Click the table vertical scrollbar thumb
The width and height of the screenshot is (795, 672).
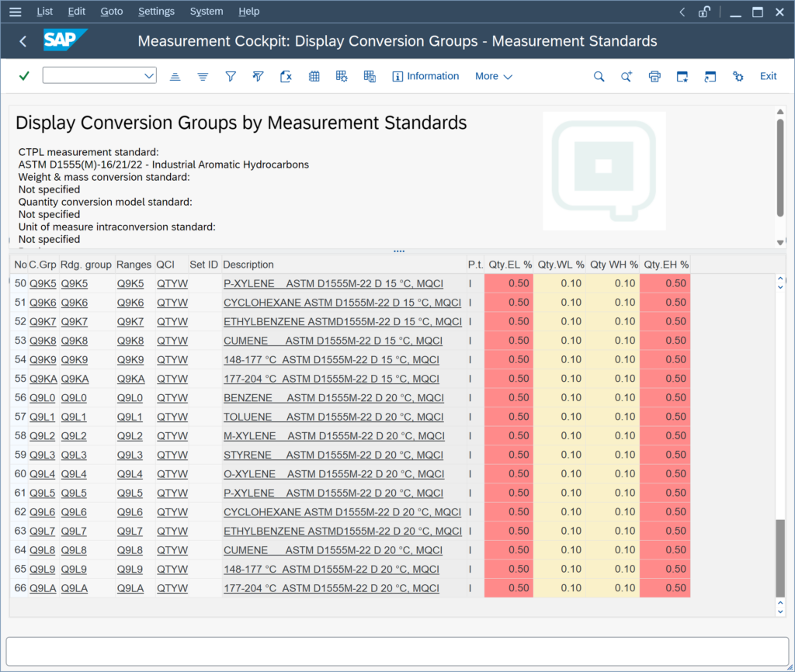780,558
